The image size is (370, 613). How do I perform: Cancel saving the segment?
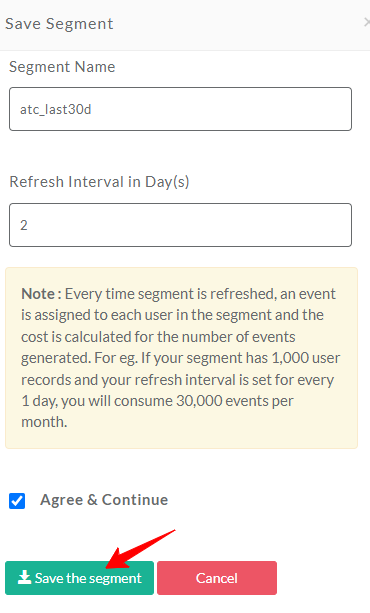point(217,578)
